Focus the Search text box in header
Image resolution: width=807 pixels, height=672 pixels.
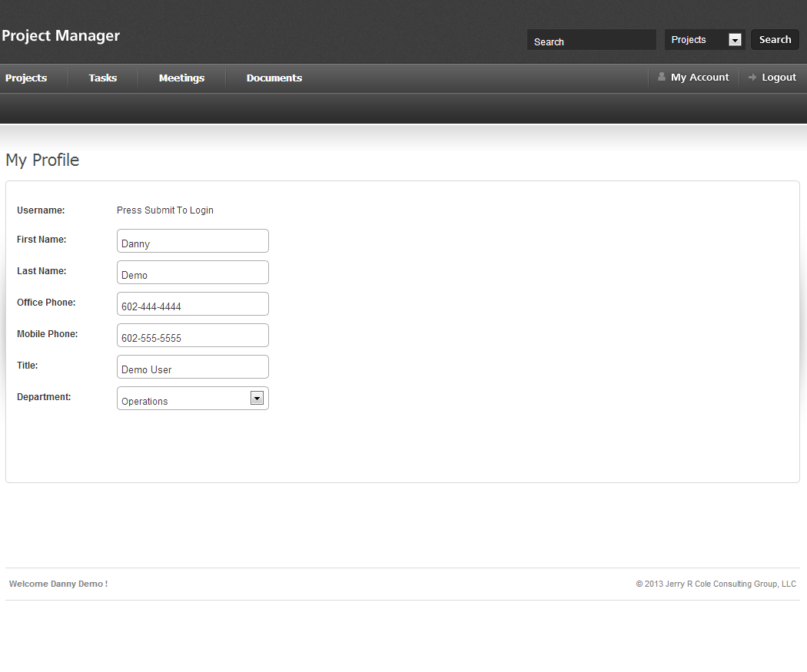(x=590, y=41)
